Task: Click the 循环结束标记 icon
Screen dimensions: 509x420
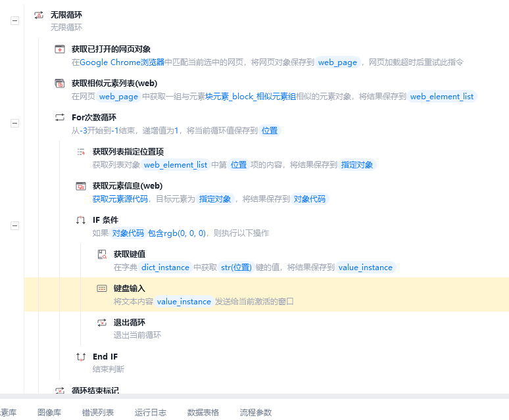Action: [x=60, y=390]
